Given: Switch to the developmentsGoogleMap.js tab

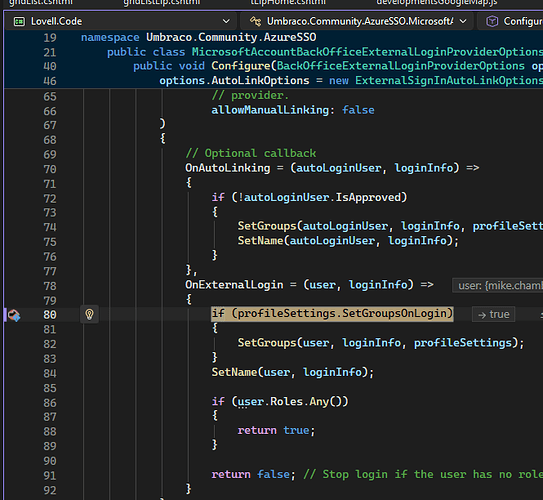Looking at the screenshot, I should 437,3.
